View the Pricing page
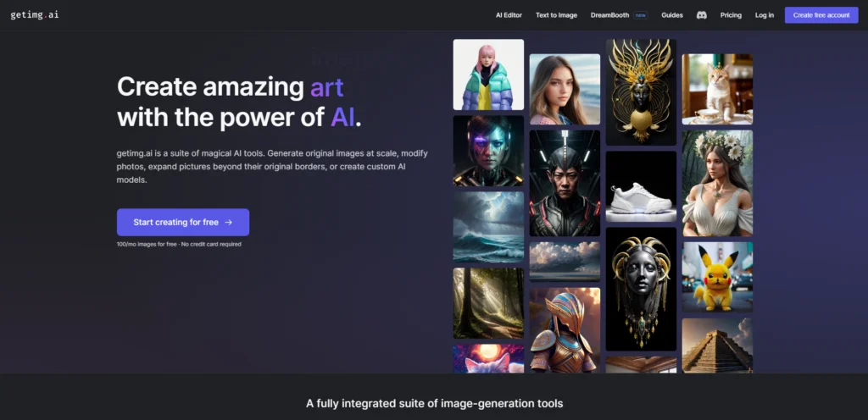 731,15
